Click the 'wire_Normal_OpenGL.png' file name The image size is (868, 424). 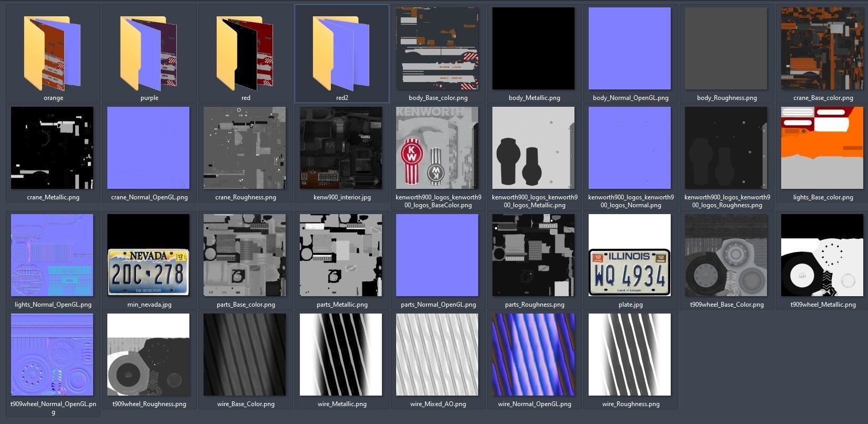[x=534, y=404]
